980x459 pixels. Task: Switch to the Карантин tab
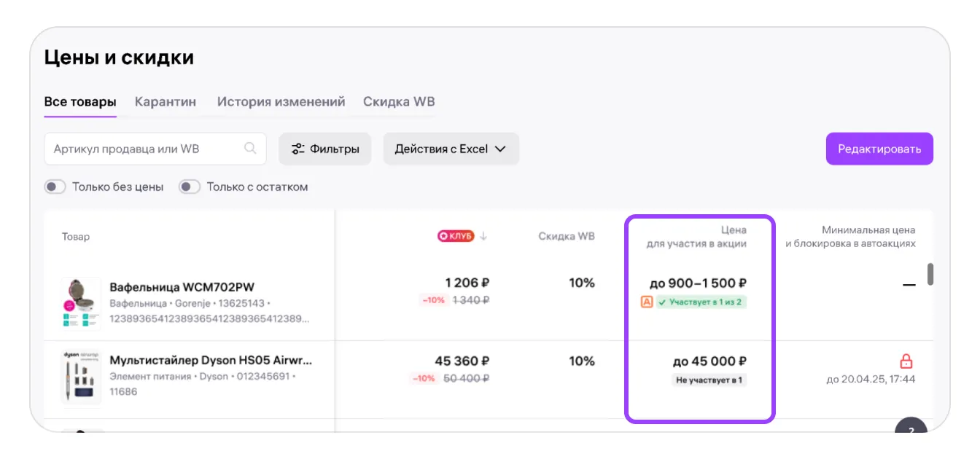pos(166,102)
